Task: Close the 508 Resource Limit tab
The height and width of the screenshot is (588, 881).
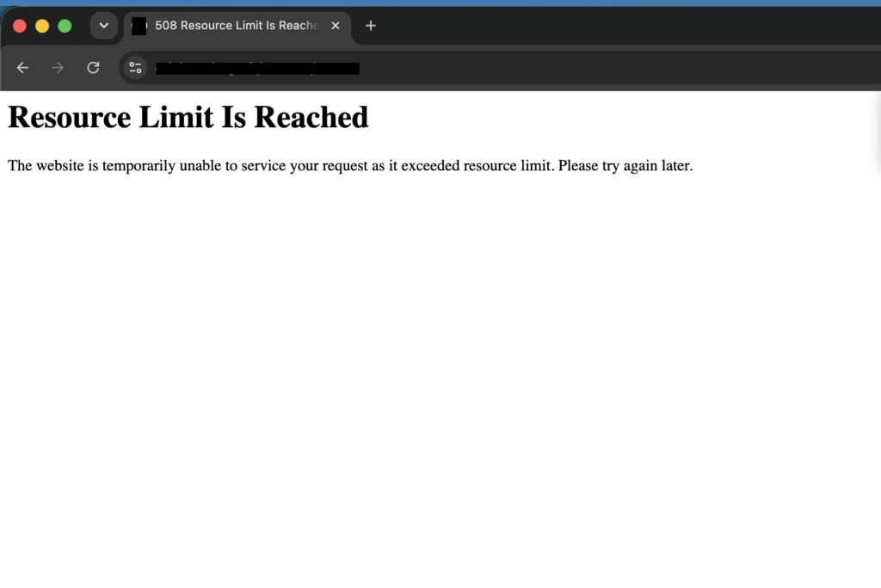Action: tap(336, 26)
